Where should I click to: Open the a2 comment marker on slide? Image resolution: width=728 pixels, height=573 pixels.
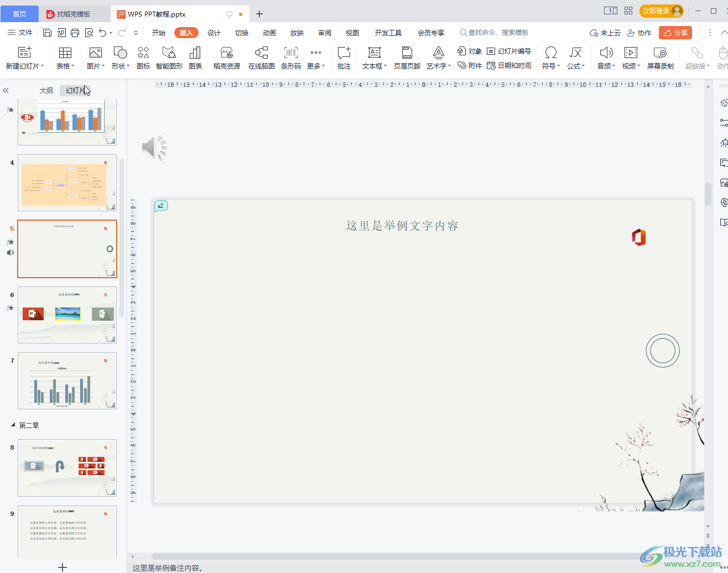pos(160,206)
